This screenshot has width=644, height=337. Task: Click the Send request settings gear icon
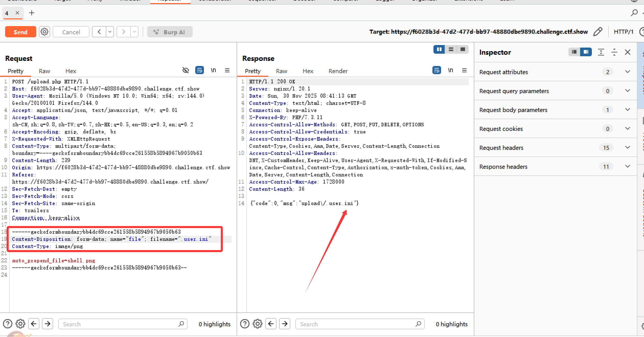click(x=44, y=32)
